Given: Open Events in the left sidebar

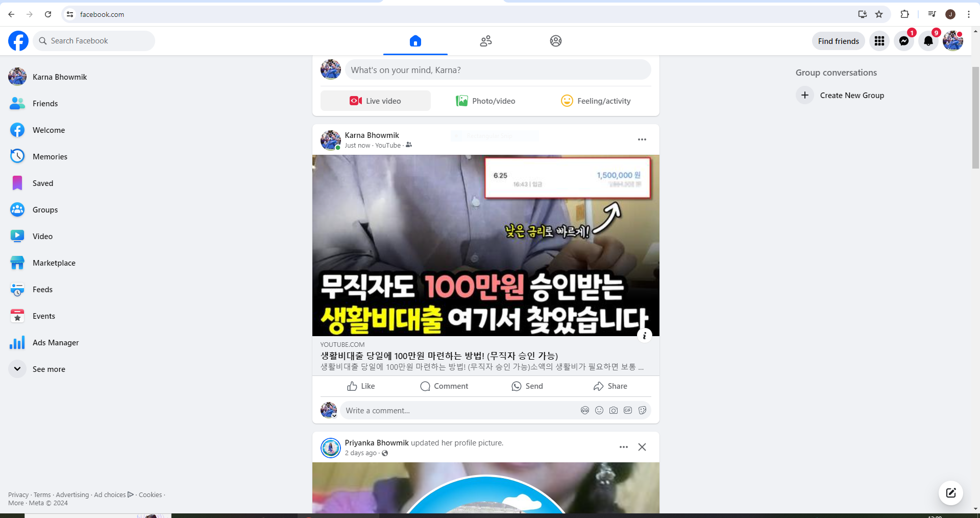Looking at the screenshot, I should coord(44,316).
